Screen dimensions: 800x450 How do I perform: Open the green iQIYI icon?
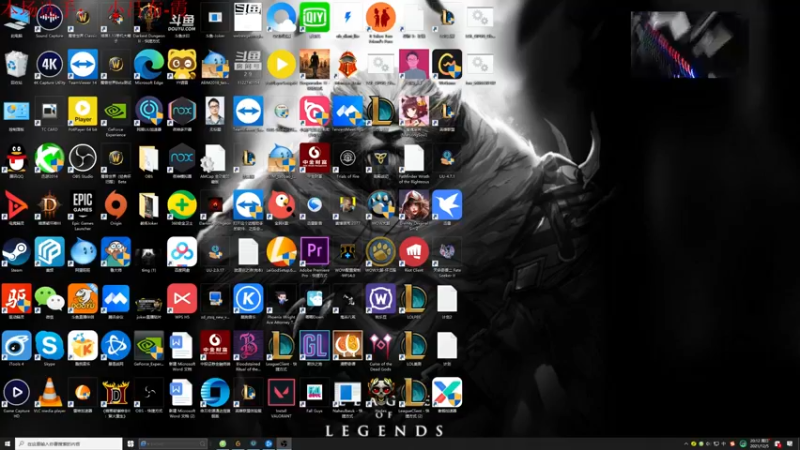[314, 18]
